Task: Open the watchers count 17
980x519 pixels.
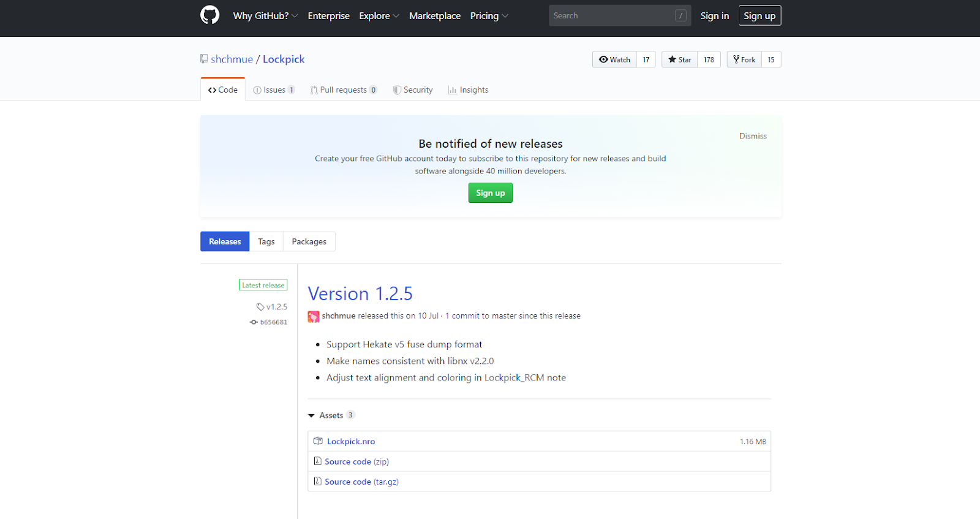Action: tap(646, 59)
